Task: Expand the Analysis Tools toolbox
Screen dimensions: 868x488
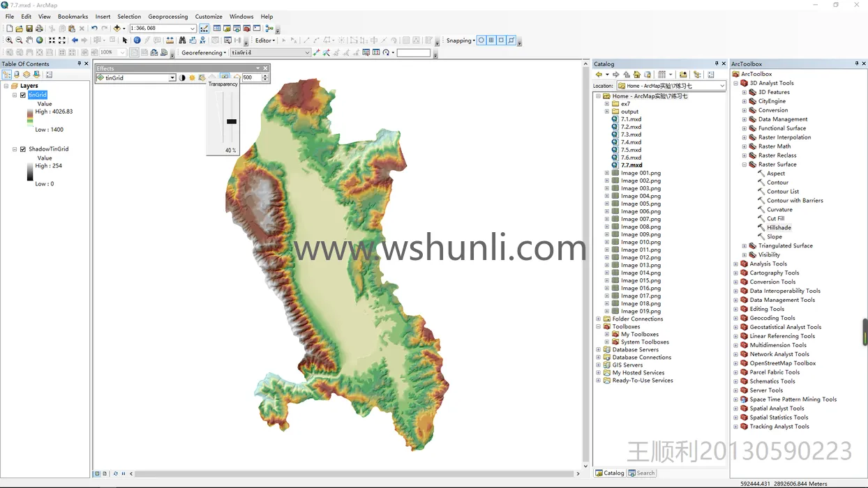Action: 735,264
